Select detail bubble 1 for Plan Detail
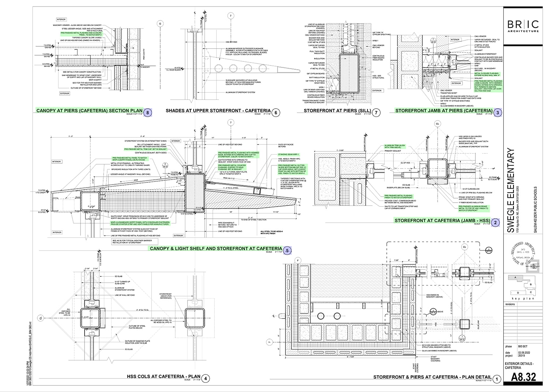Image resolution: width=549 pixels, height=392 pixels. pos(497,379)
